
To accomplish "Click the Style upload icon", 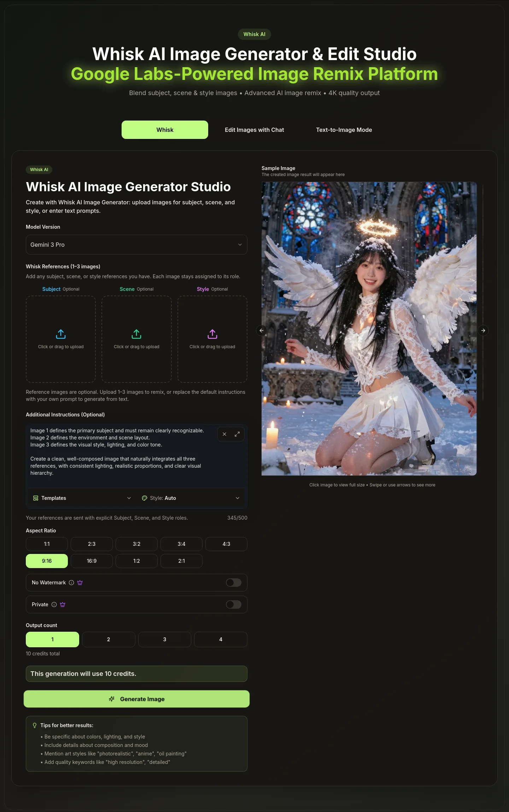I will tap(212, 334).
